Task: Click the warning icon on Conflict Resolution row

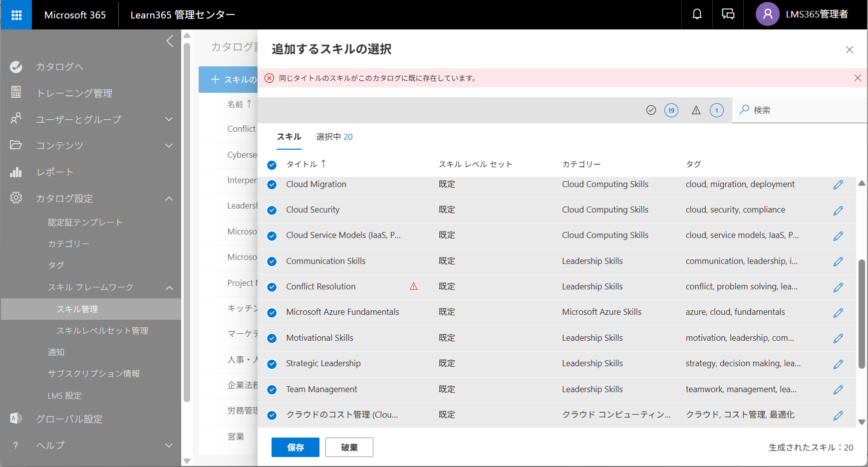Action: (414, 286)
